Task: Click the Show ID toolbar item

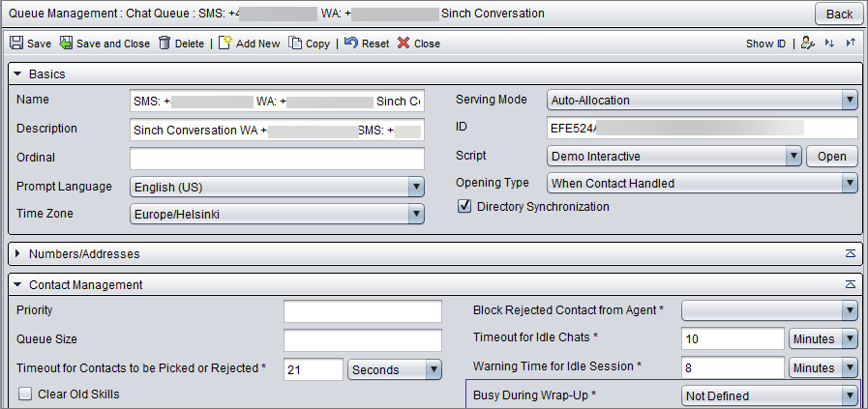Action: 765,44
